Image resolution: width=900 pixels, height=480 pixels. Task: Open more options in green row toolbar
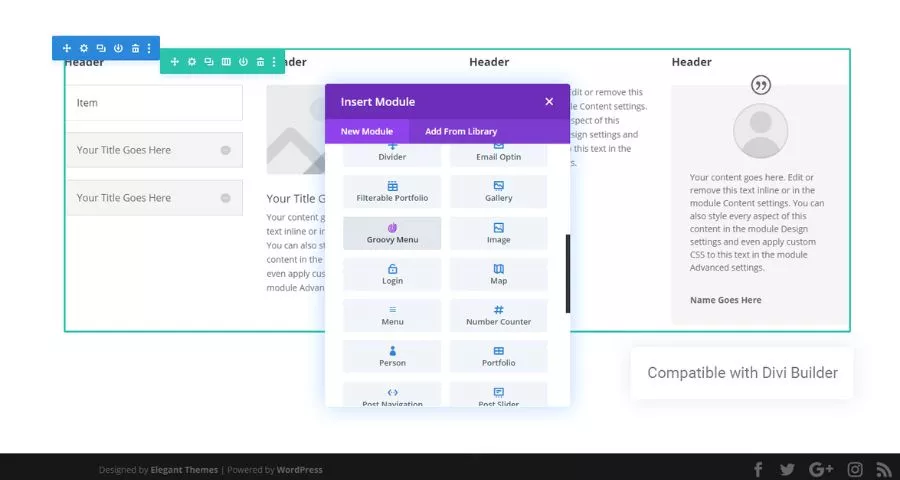274,61
